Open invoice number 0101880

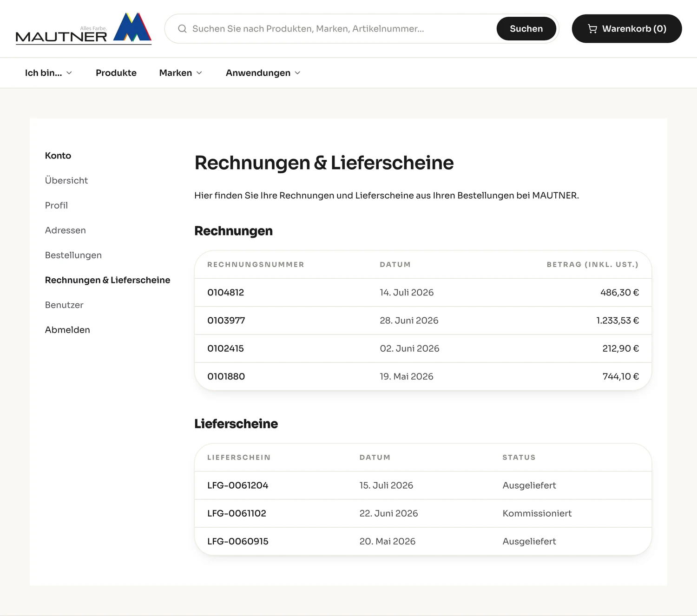(226, 376)
